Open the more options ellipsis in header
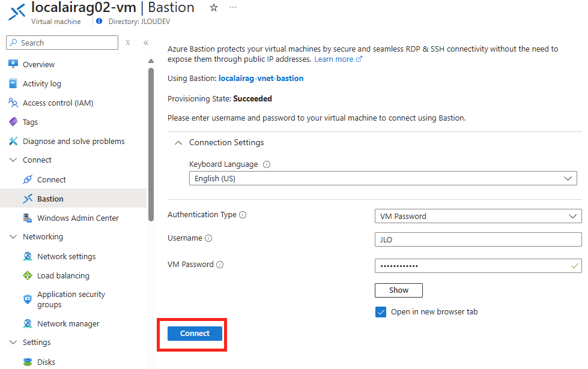Viewport: 588px width, 369px height. (x=233, y=7)
